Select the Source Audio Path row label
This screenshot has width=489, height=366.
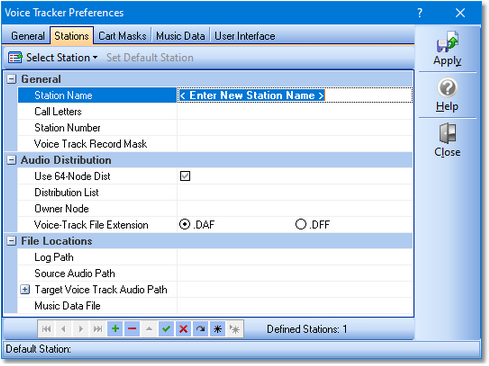coord(75,273)
